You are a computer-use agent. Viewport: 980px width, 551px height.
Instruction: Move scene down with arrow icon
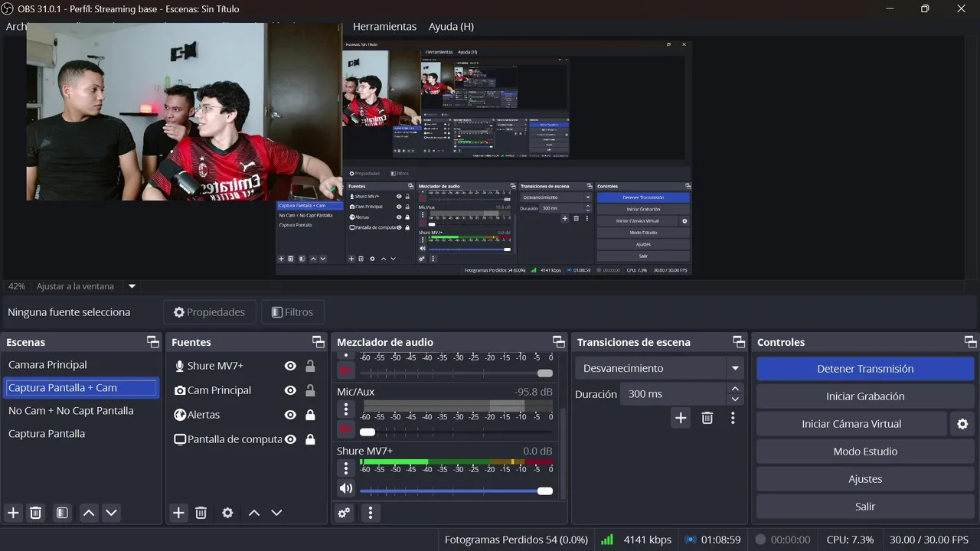click(112, 513)
